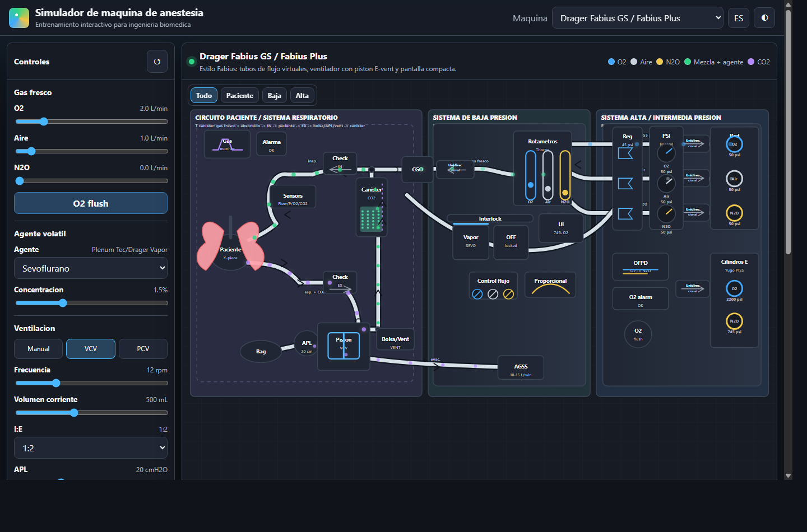Viewport: 807px width, 532px height.
Task: Click the Paciente lungs Y-piece icon
Action: coord(230,246)
